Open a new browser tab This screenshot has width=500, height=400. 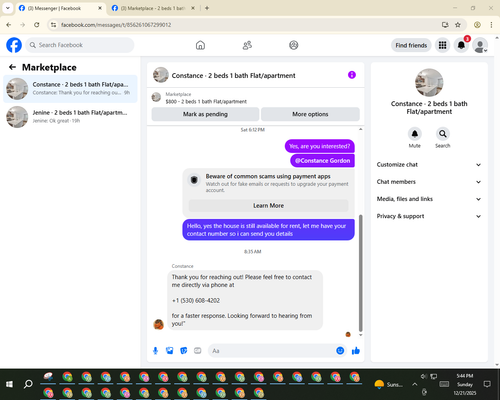(207, 8)
